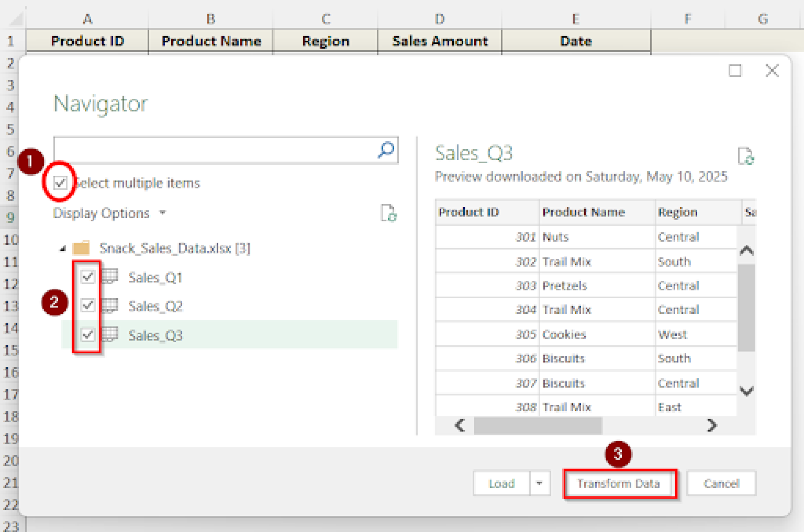Uncheck the Sales_Q1 checkbox

(87, 277)
